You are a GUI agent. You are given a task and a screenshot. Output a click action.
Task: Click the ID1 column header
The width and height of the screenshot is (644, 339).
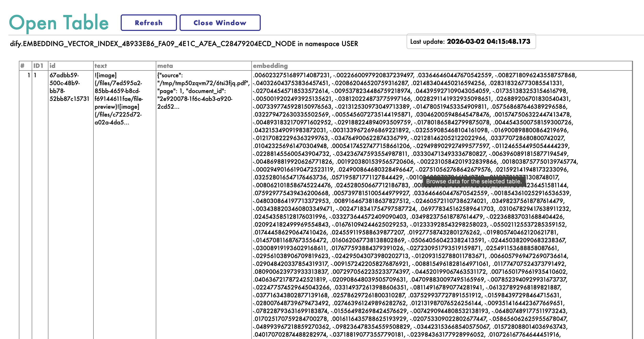pos(38,66)
